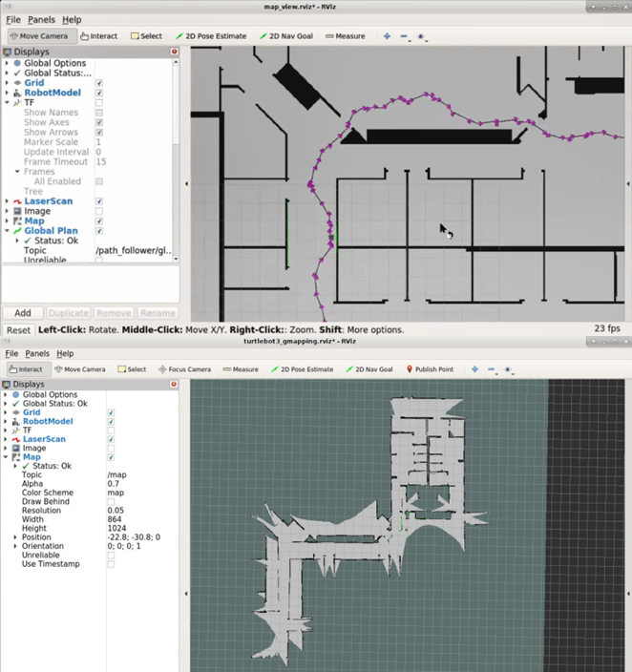Image resolution: width=632 pixels, height=672 pixels.
Task: Click minus remove-tool icon in map_view toolbar
Action: [x=404, y=36]
